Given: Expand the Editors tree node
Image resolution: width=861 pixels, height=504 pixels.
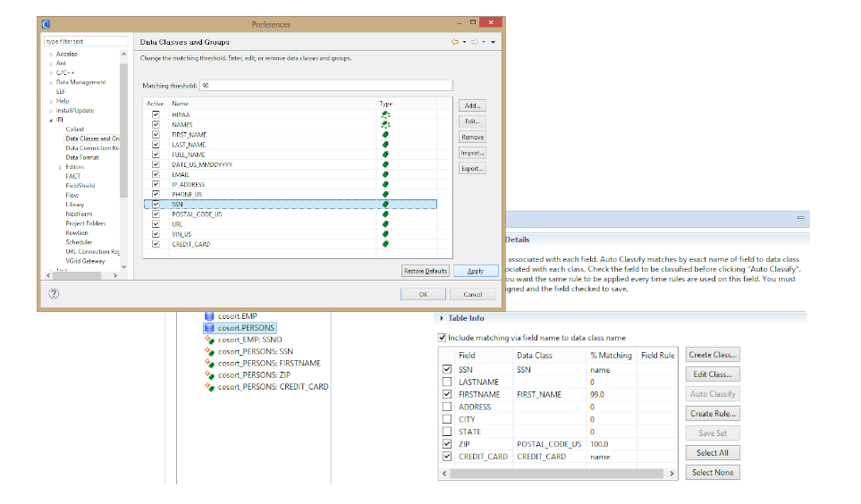Looking at the screenshot, I should (61, 167).
